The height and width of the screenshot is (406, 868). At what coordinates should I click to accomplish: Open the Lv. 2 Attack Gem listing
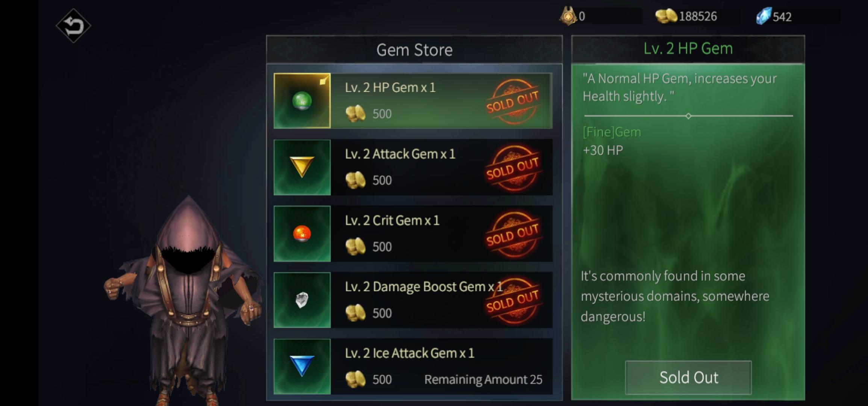click(x=413, y=167)
